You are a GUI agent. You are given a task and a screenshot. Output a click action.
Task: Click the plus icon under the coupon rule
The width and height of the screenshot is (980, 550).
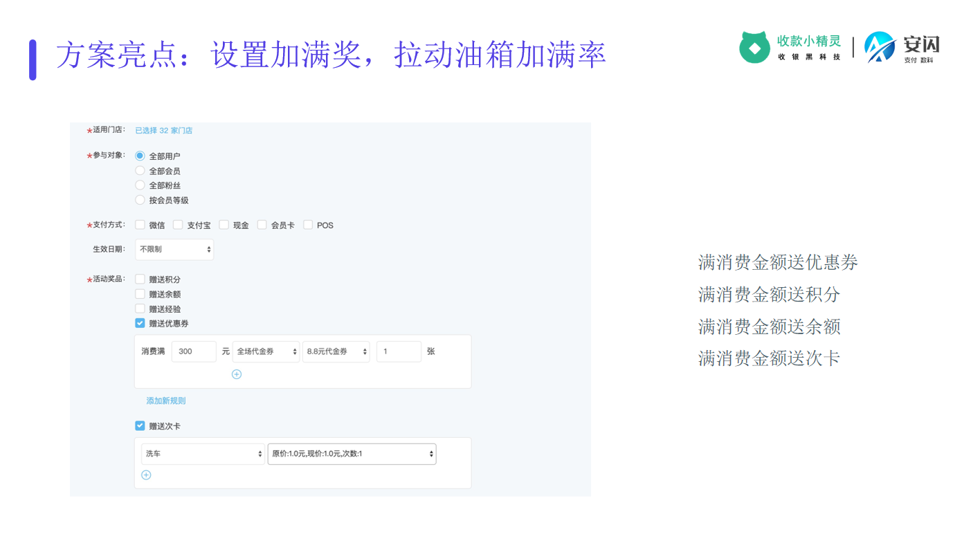237,374
